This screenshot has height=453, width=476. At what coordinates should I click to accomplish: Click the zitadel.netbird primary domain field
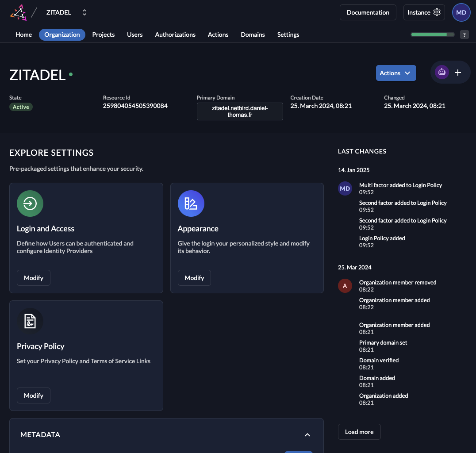click(x=239, y=111)
